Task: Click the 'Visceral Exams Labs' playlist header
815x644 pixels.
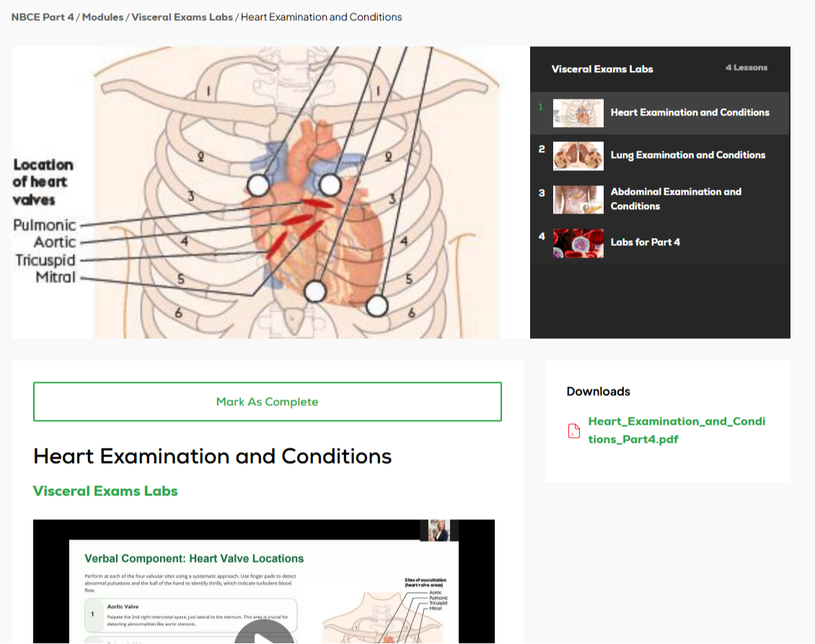Action: point(602,69)
